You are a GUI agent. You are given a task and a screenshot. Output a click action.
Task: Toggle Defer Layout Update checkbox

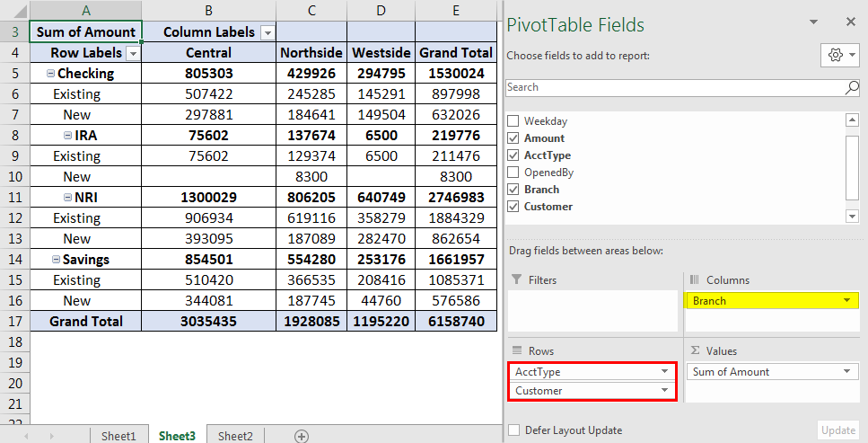(513, 430)
